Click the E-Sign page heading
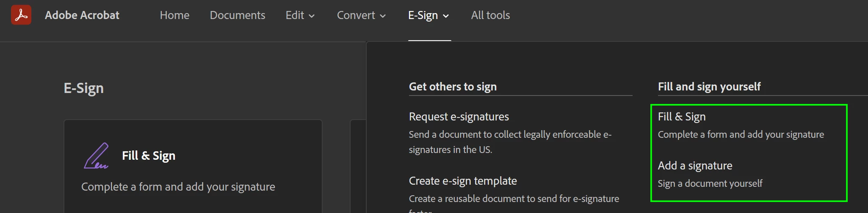The height and width of the screenshot is (213, 868). (x=84, y=88)
